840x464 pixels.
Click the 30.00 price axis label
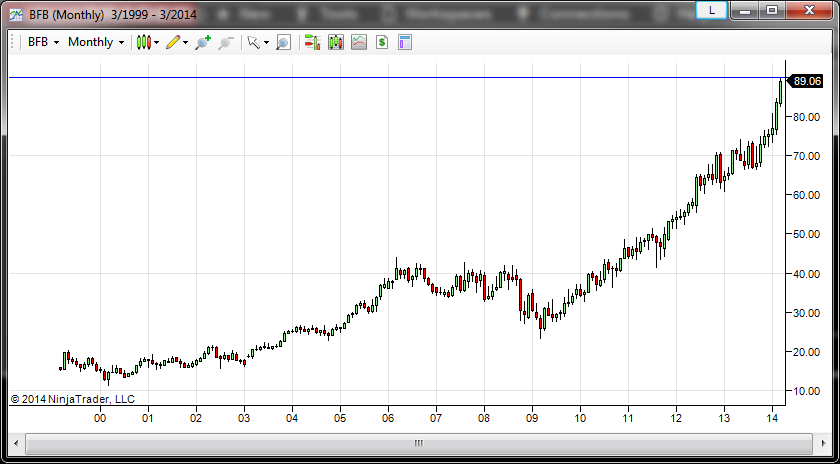805,313
